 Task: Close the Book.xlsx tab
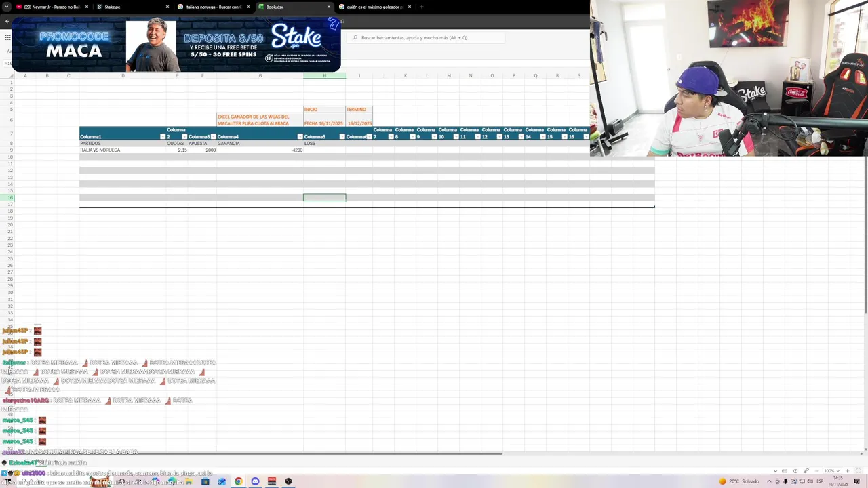(329, 7)
